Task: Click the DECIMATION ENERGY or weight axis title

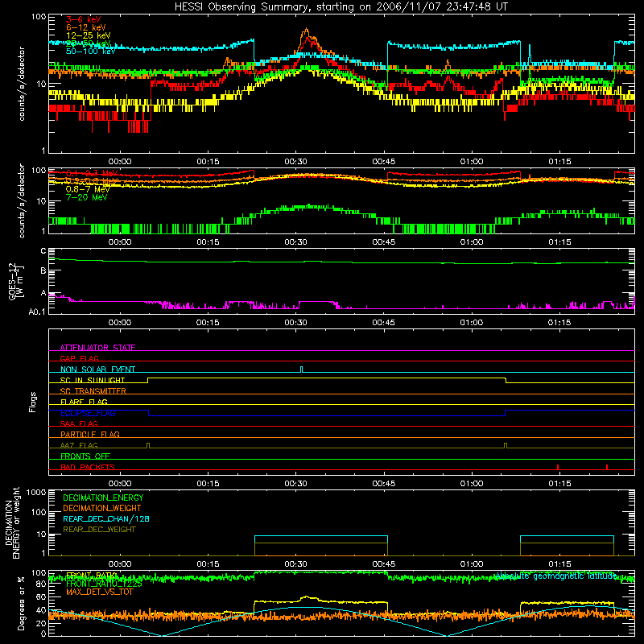Action: coord(12,522)
